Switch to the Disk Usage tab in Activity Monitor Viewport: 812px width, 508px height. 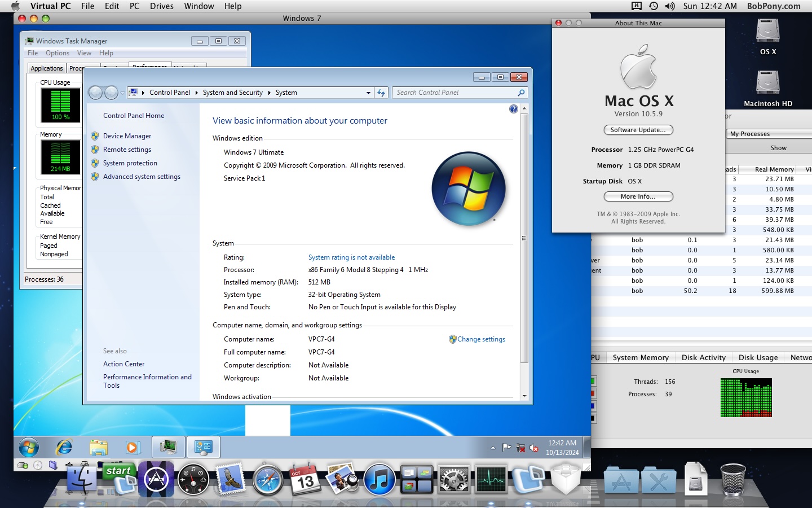[758, 357]
